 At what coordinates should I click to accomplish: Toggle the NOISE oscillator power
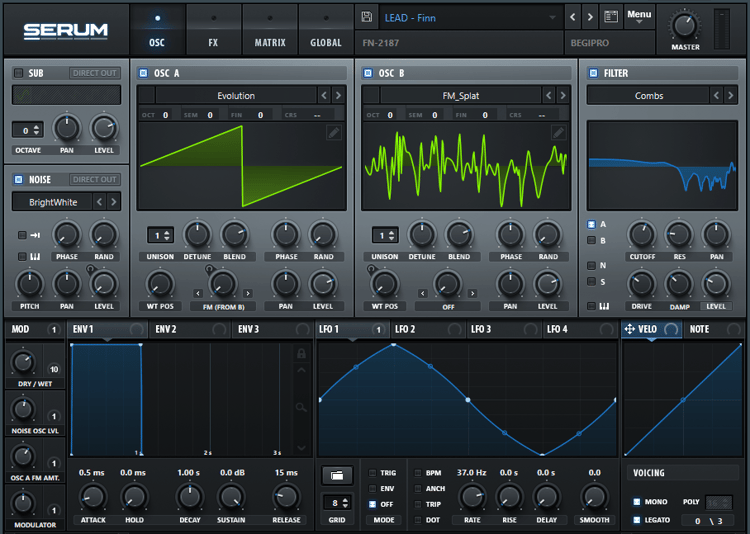coord(18,179)
